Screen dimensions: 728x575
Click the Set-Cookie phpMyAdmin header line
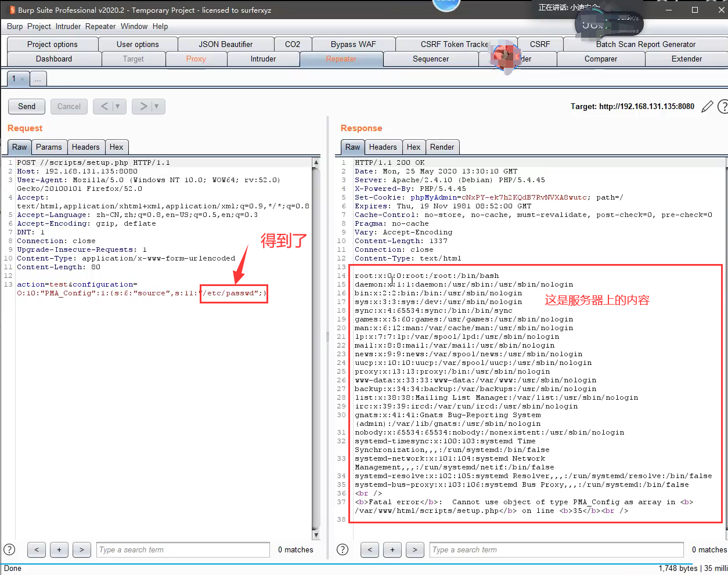pyautogui.click(x=489, y=197)
